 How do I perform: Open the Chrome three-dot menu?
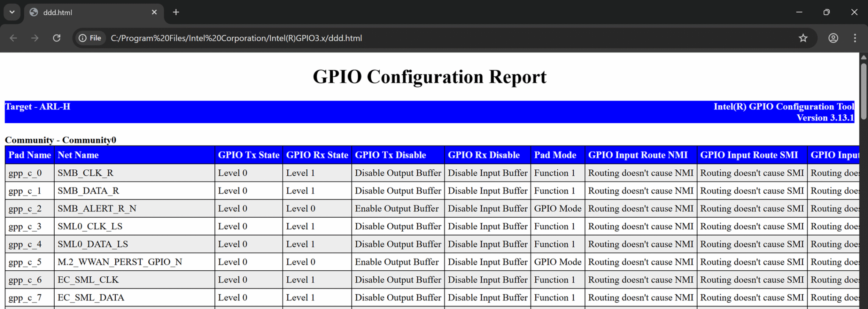(855, 38)
